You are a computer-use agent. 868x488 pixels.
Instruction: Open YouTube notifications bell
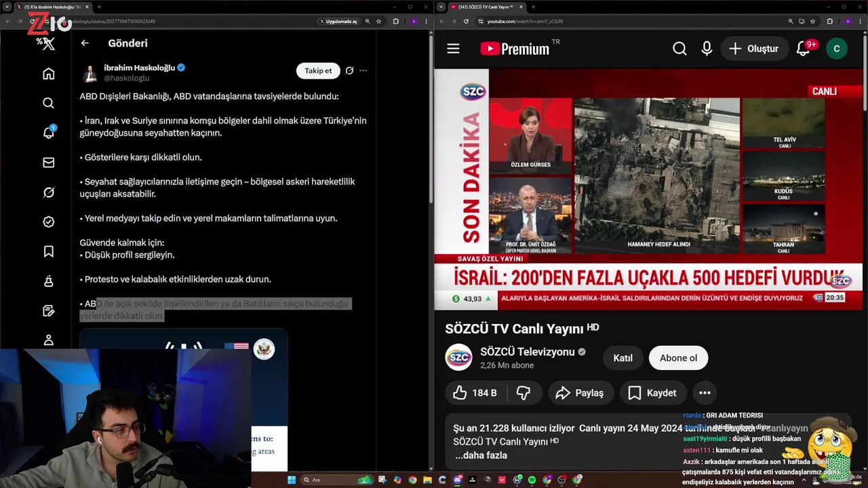804,49
